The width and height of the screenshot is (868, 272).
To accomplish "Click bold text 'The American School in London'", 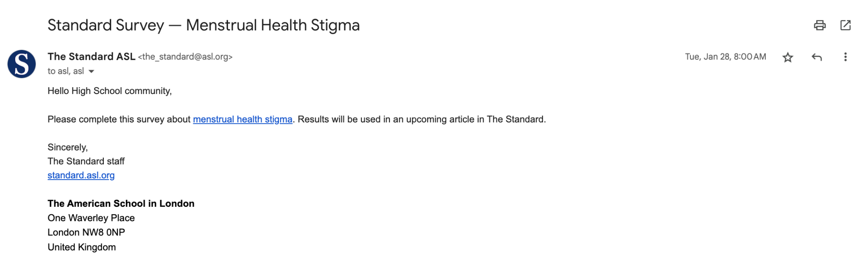I will 121,204.
